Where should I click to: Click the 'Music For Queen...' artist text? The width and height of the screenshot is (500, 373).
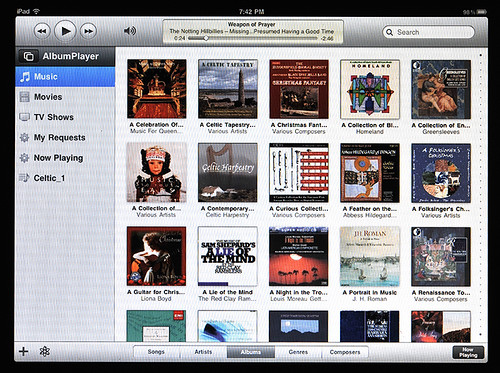point(156,131)
